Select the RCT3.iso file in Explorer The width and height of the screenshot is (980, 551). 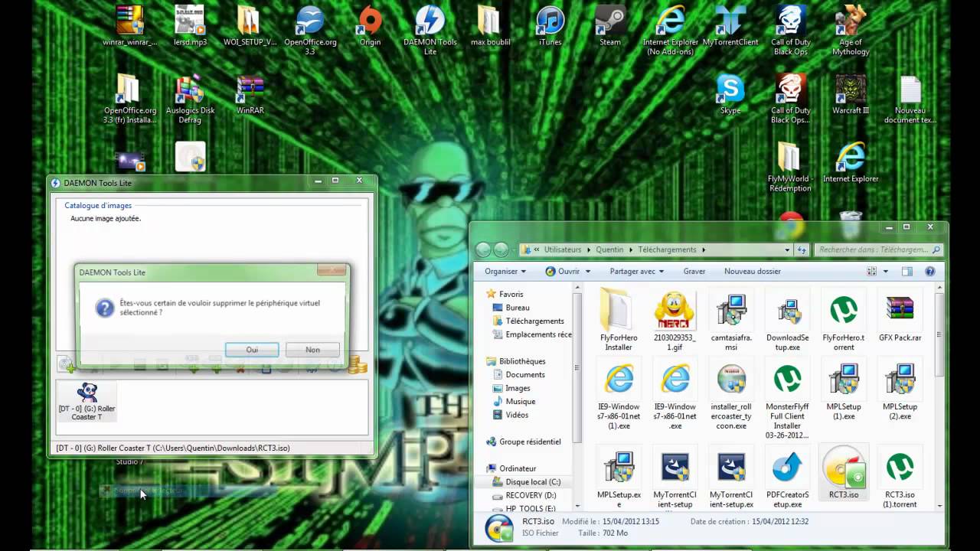844,474
